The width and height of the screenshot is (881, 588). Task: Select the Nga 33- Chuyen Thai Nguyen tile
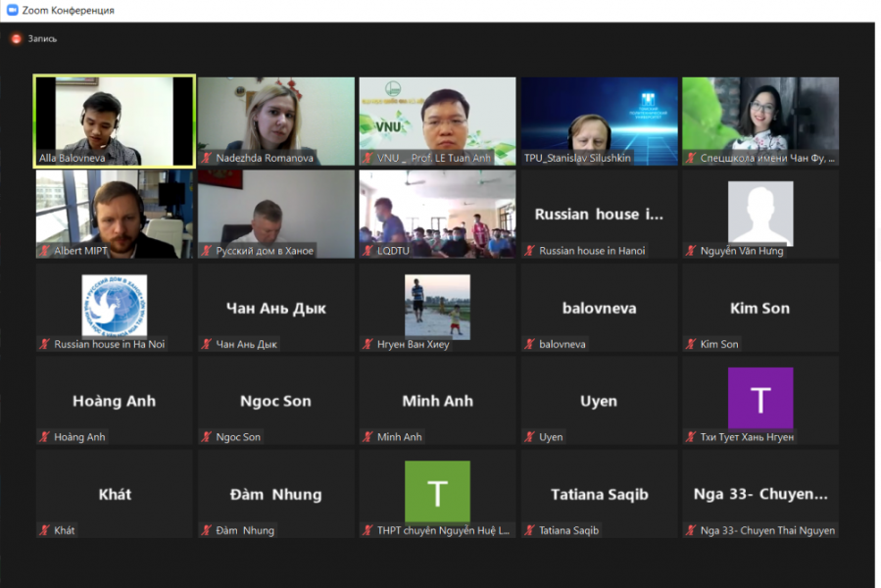(x=759, y=494)
